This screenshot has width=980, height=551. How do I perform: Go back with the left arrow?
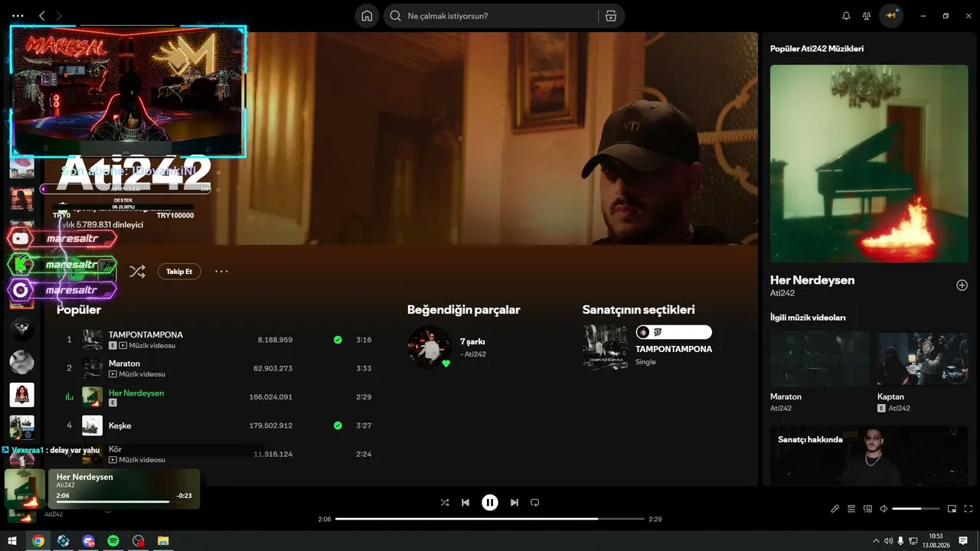(x=42, y=15)
